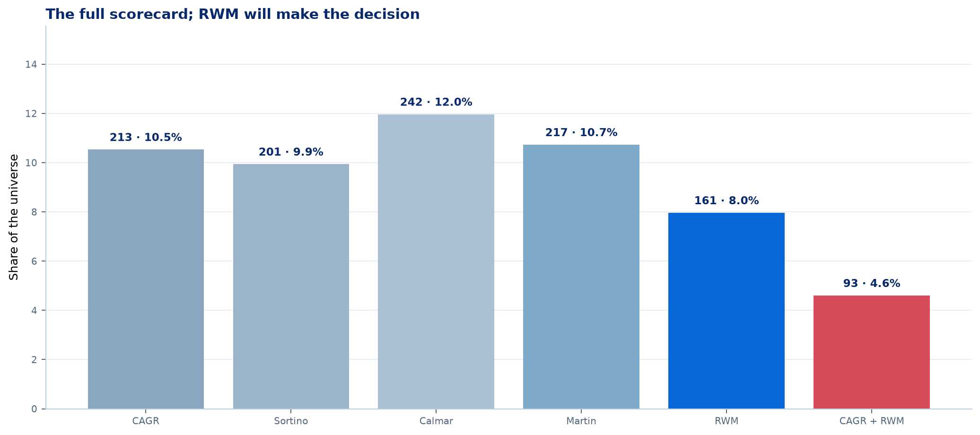Click the Sortino x-axis label
The image size is (980, 435).
(291, 421)
